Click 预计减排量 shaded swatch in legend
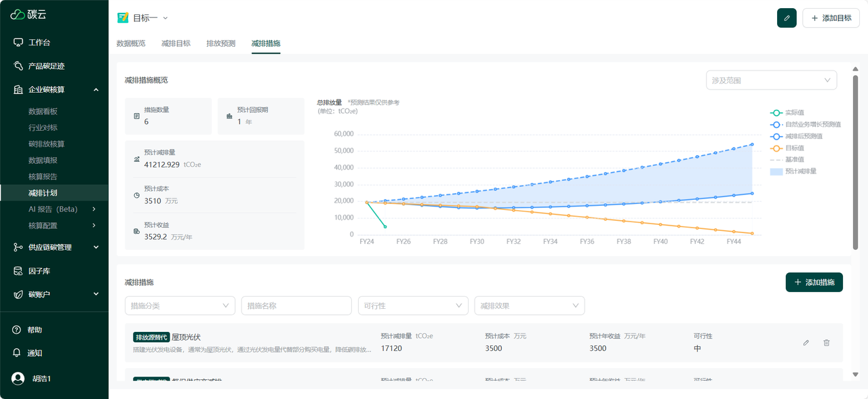868x399 pixels. click(776, 171)
